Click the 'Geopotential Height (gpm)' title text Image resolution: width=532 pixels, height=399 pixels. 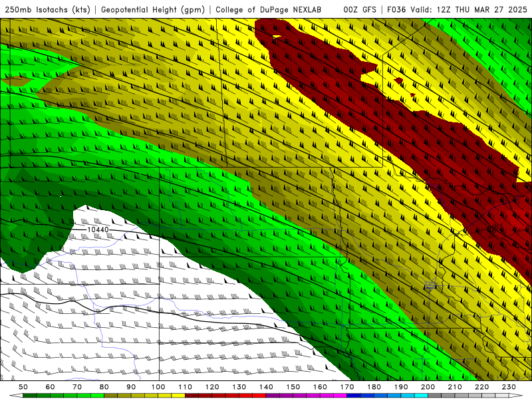pyautogui.click(x=153, y=9)
